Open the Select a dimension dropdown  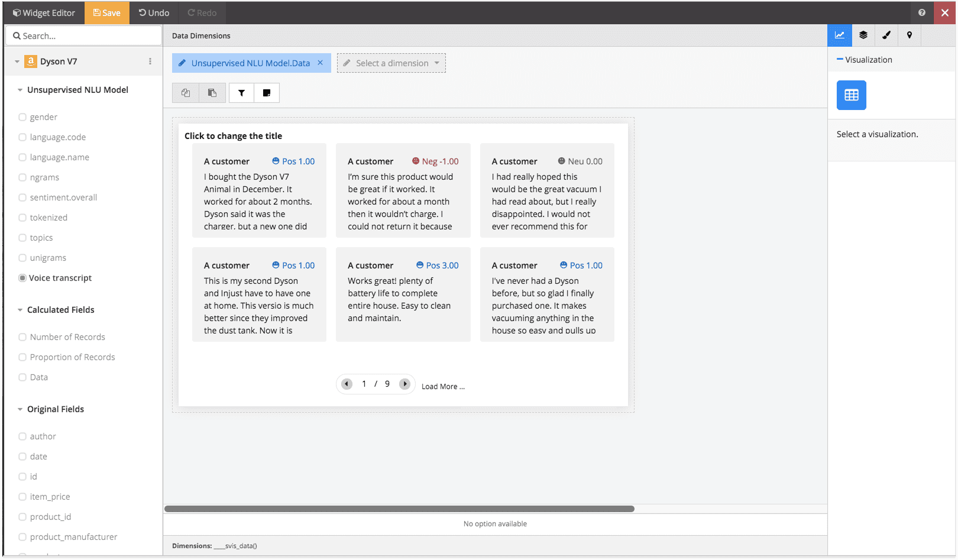point(391,63)
